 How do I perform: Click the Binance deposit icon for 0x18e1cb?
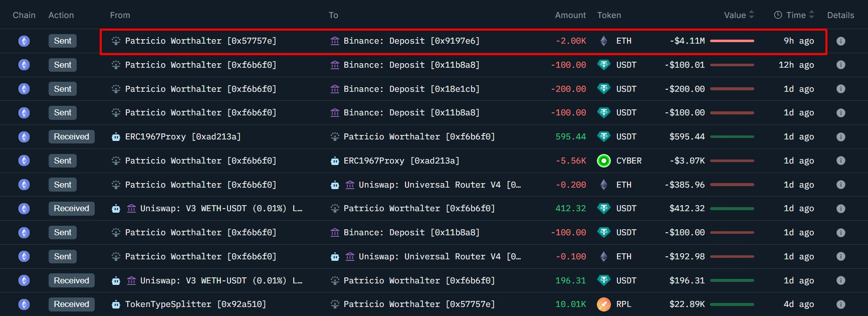coord(335,89)
